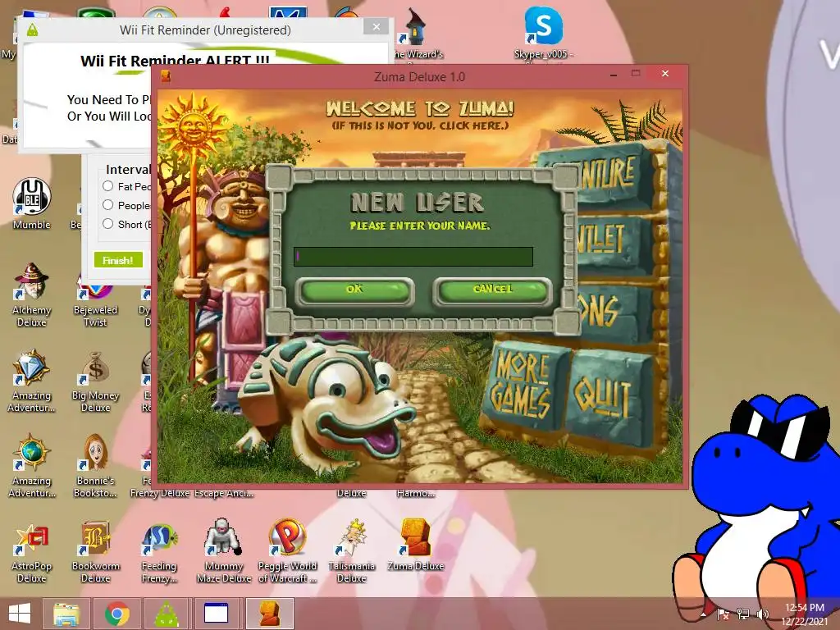Click OK in the New User dialog
Viewport: 840px width, 630px height.
point(354,291)
